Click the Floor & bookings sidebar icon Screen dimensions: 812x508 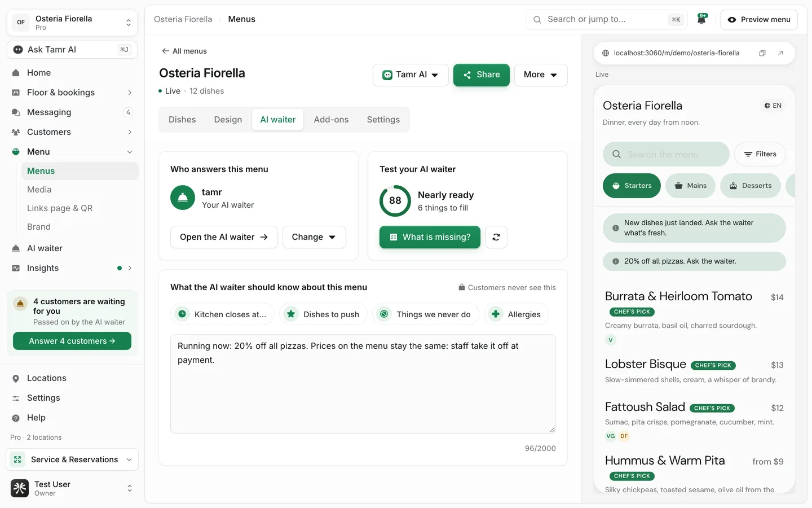16,93
